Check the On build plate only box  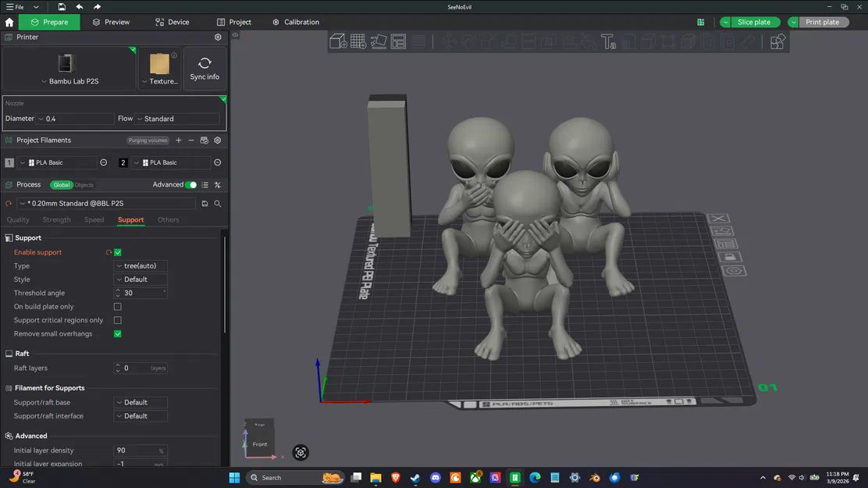click(x=118, y=307)
